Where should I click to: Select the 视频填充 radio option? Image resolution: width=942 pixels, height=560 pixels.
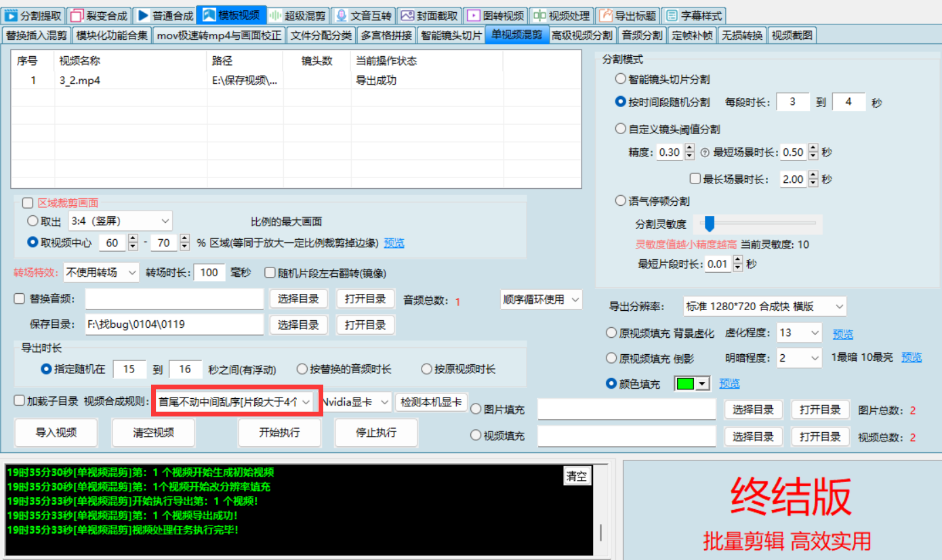point(476,436)
